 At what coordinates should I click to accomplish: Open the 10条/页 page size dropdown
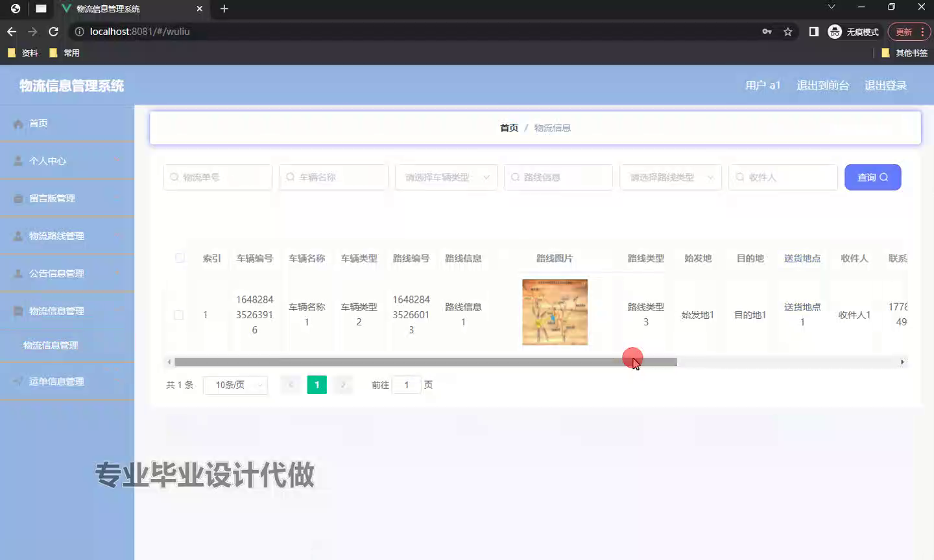tap(235, 385)
